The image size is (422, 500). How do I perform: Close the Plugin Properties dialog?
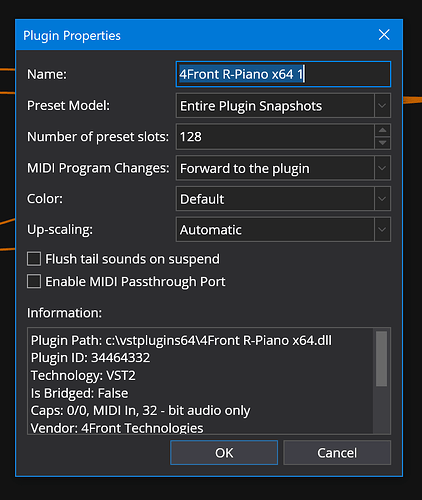pos(384,35)
